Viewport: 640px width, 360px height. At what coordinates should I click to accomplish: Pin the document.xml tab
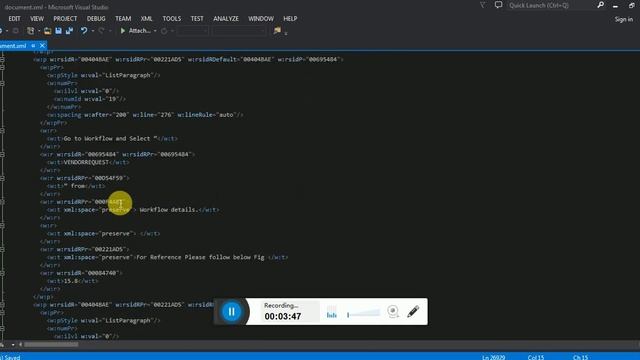33,46
